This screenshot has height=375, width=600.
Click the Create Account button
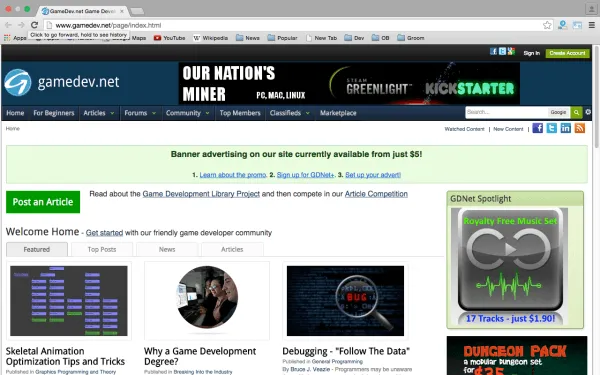(567, 53)
